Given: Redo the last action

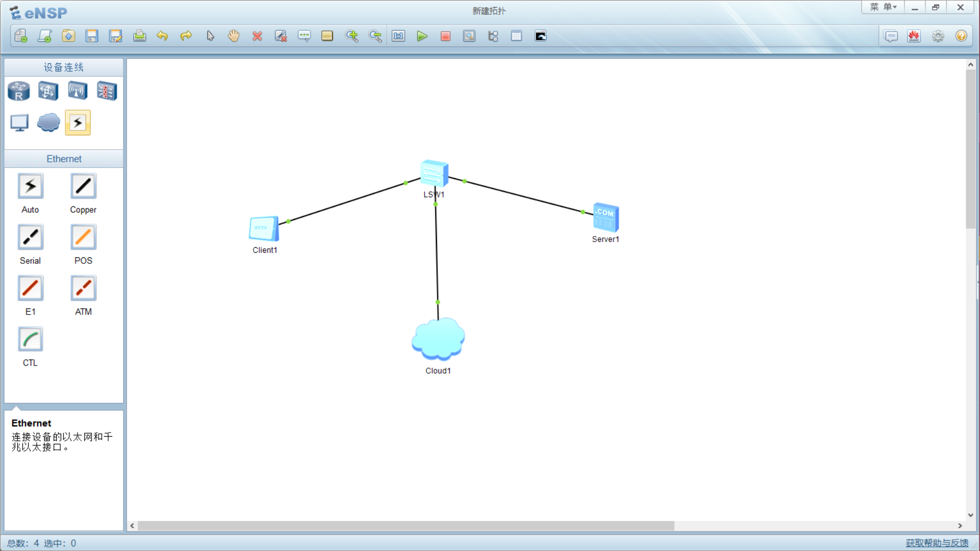Looking at the screenshot, I should coord(186,36).
